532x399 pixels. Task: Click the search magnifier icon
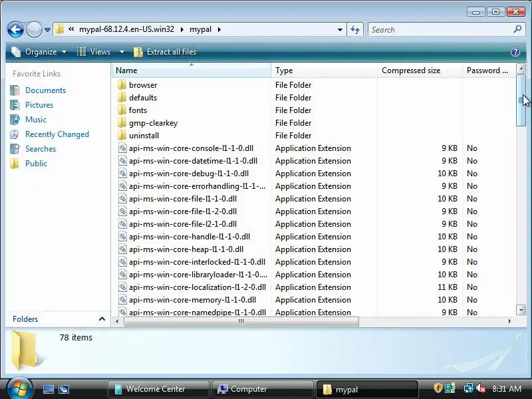[517, 29]
